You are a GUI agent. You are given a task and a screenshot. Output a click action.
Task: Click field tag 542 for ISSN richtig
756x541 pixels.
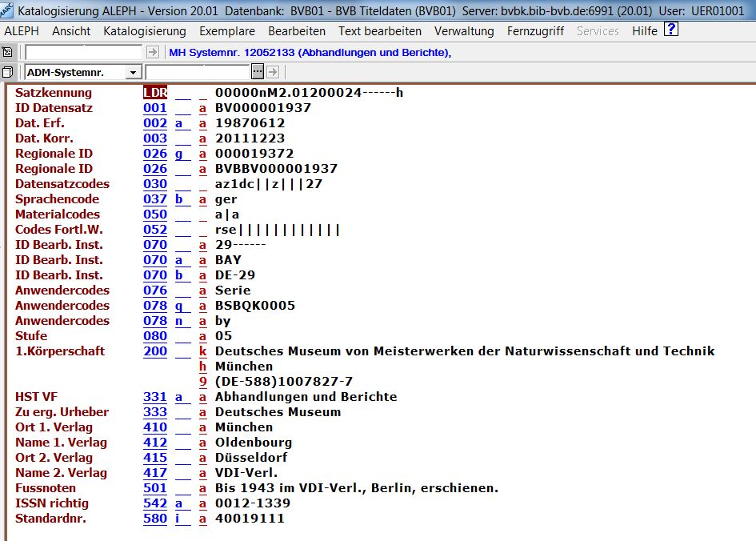coord(155,503)
